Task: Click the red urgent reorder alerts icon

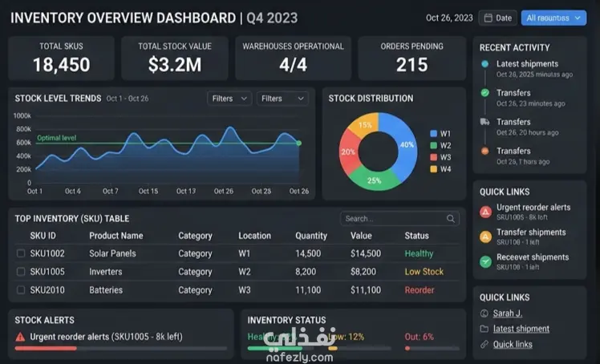Action: click(485, 212)
